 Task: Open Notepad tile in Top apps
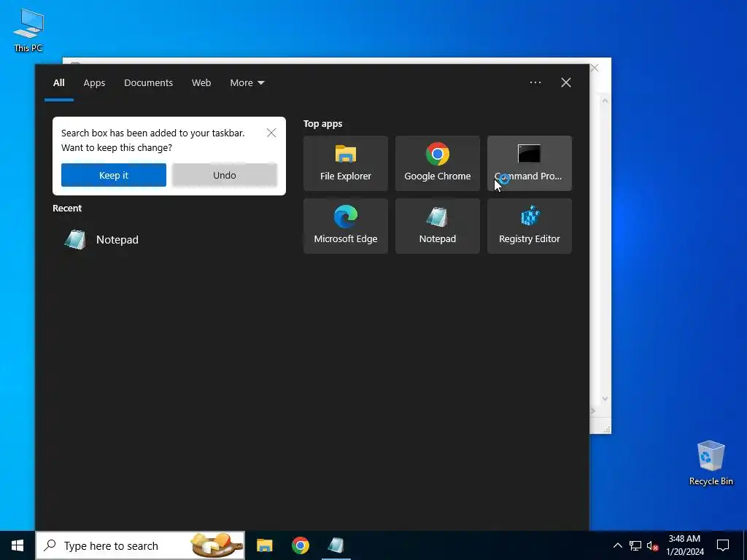tap(438, 226)
